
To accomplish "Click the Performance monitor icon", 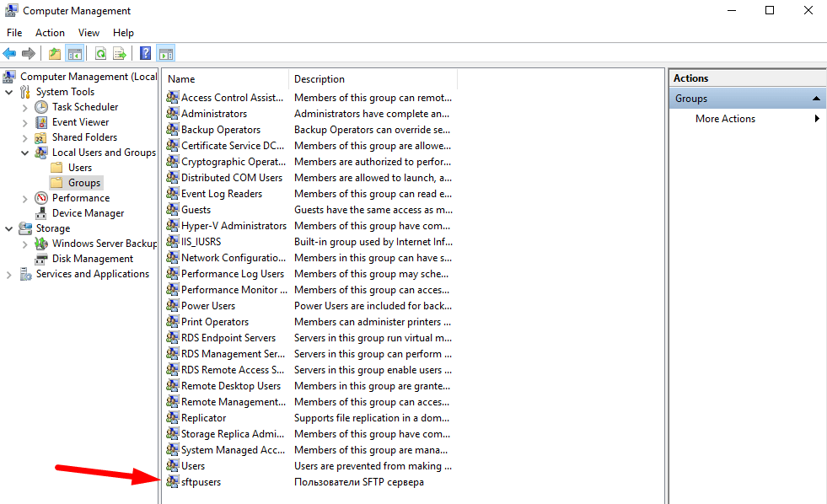I will click(x=41, y=198).
